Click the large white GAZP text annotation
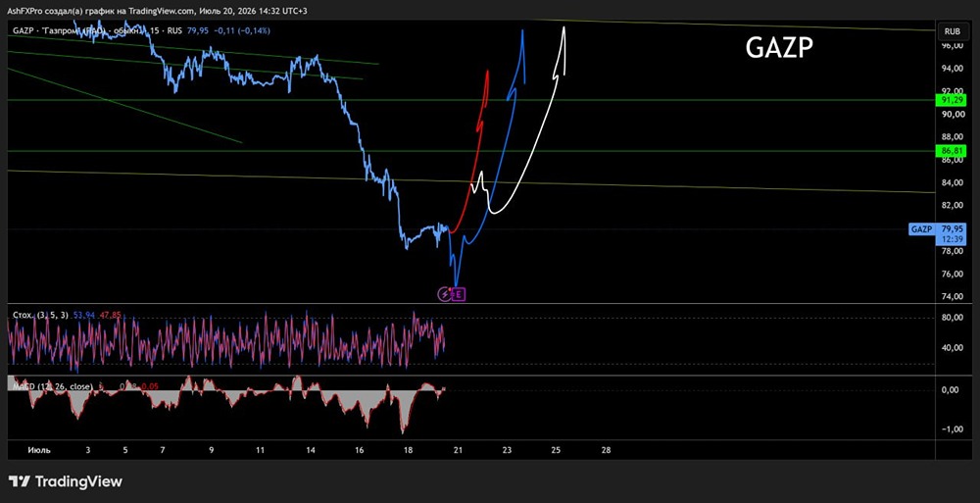Viewport: 980px width, 503px height. (779, 49)
